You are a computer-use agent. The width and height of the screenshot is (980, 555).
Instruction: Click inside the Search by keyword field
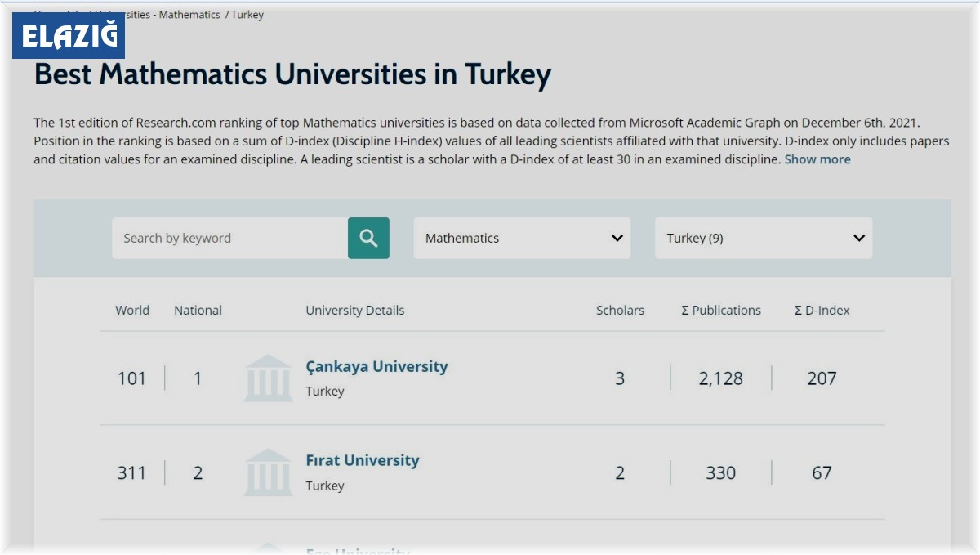pos(229,238)
